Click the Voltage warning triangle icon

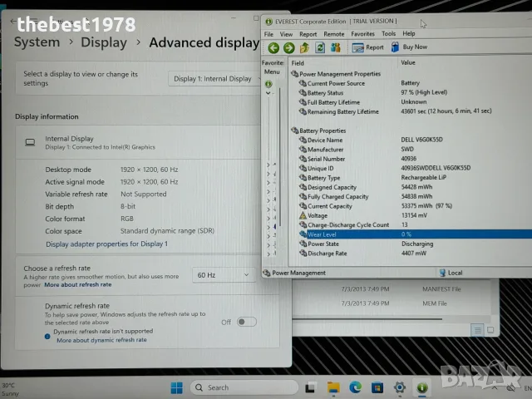tap(303, 215)
